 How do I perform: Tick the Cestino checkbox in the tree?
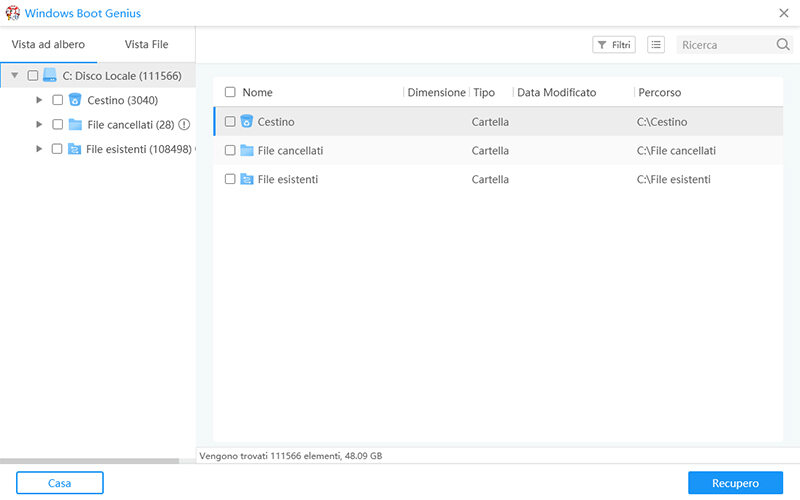57,100
